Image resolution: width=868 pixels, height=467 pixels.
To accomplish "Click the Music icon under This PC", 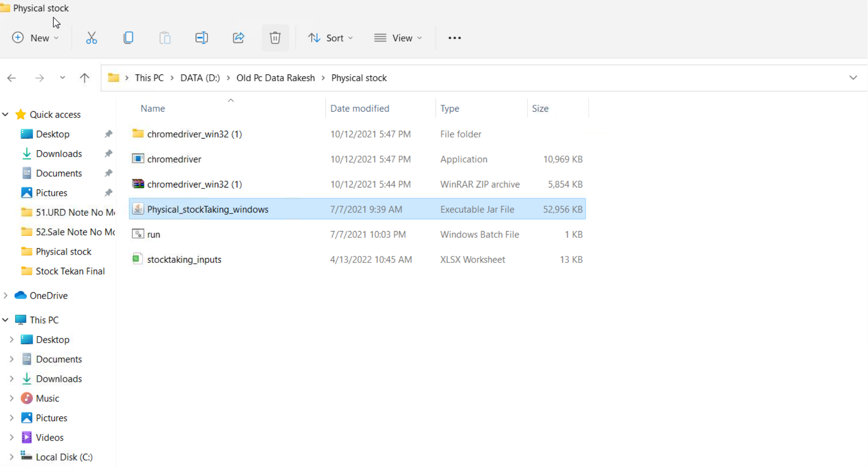I will tap(27, 398).
